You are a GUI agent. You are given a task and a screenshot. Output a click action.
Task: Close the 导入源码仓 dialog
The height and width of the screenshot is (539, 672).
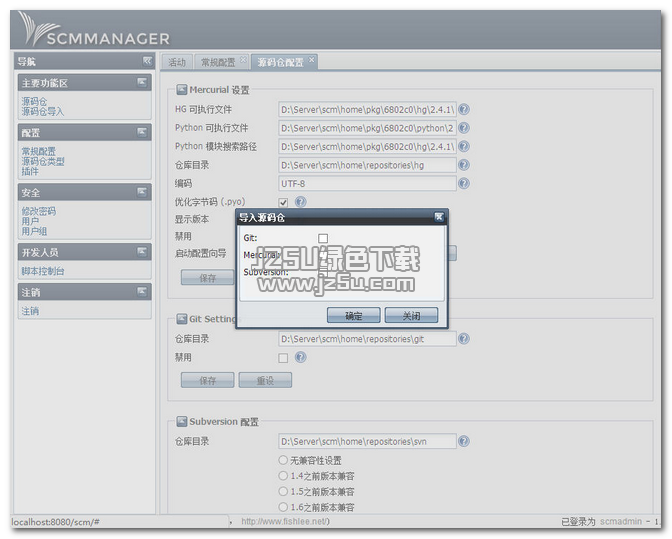pos(439,217)
